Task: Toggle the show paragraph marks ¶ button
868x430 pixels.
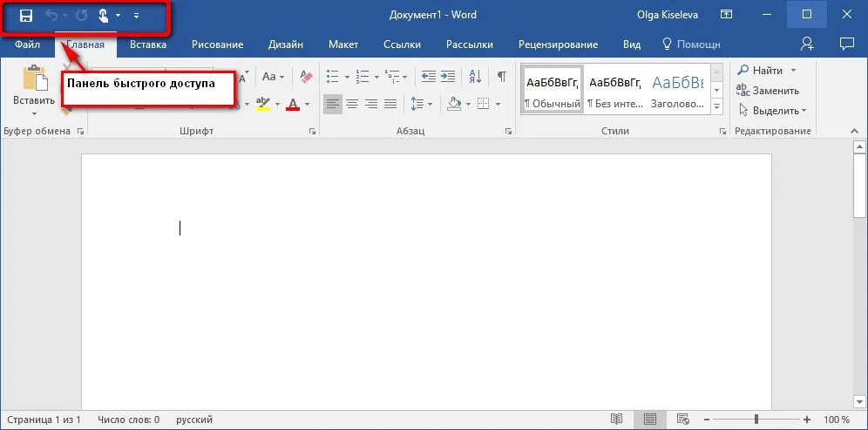Action: [501, 77]
